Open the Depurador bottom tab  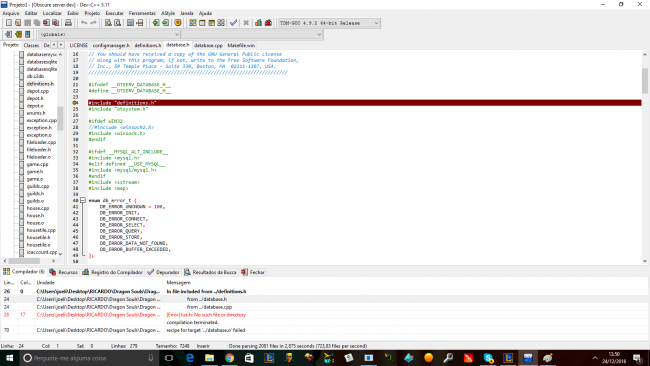(163, 272)
